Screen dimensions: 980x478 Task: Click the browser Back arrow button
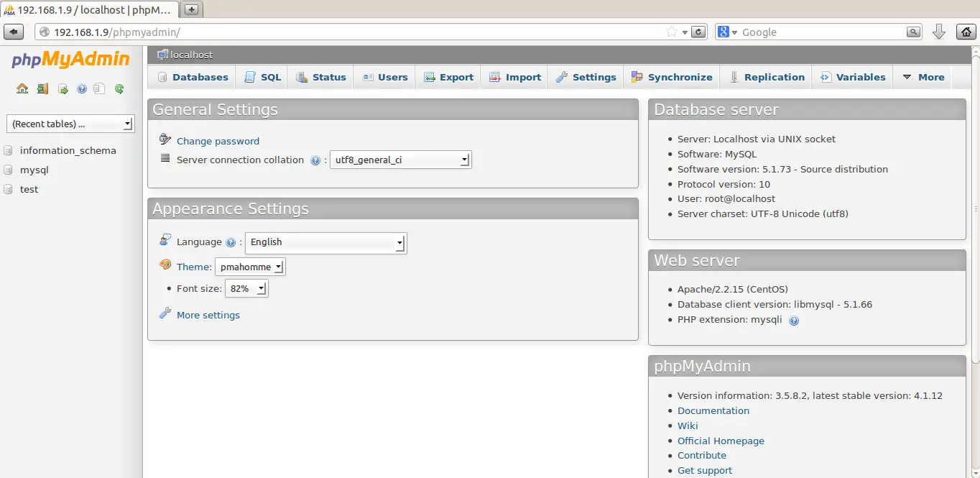[14, 32]
